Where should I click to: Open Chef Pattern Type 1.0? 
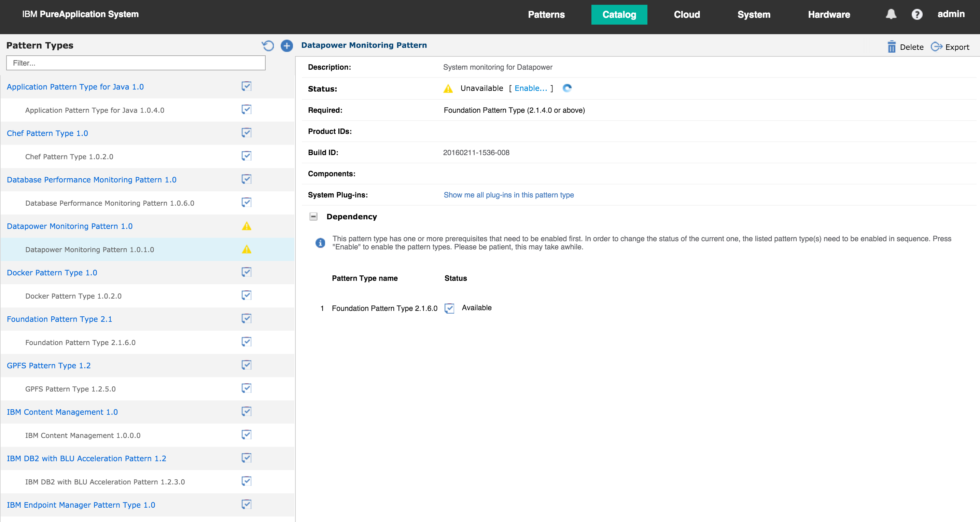[47, 133]
